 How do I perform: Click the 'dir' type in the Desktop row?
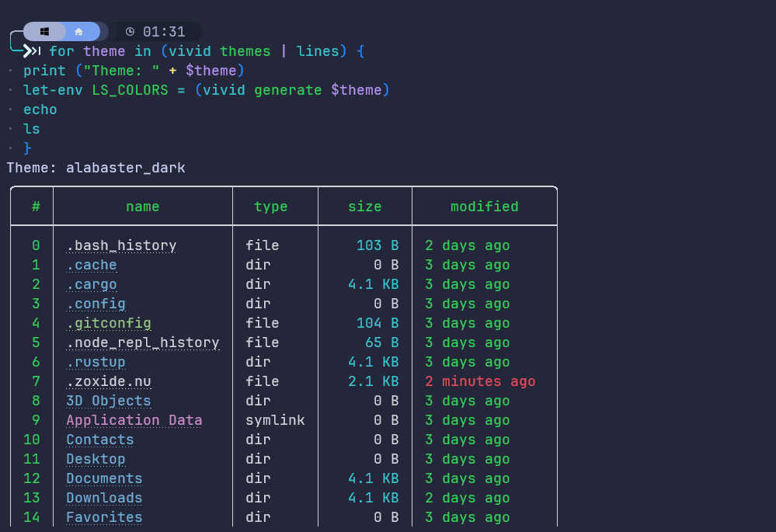click(258, 459)
